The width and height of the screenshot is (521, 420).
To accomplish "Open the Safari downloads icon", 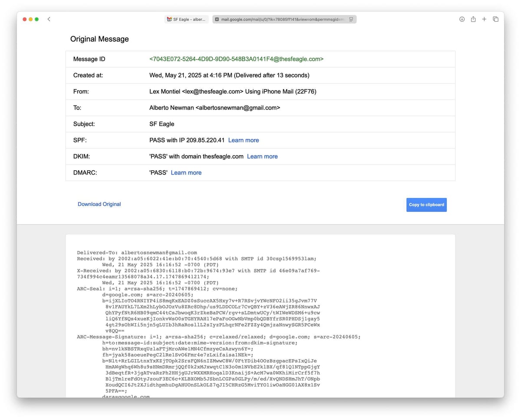I will pos(462,19).
